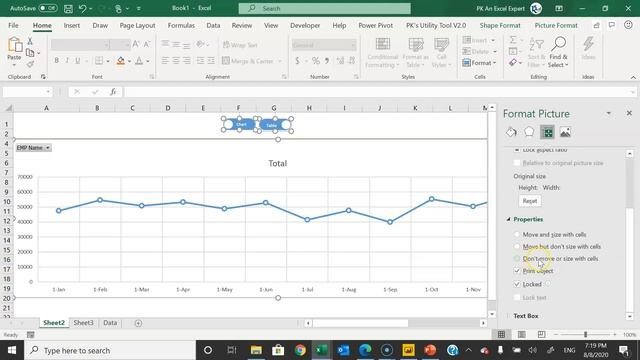Toggle Bold formatting
The width and height of the screenshot is (640, 360).
point(56,61)
